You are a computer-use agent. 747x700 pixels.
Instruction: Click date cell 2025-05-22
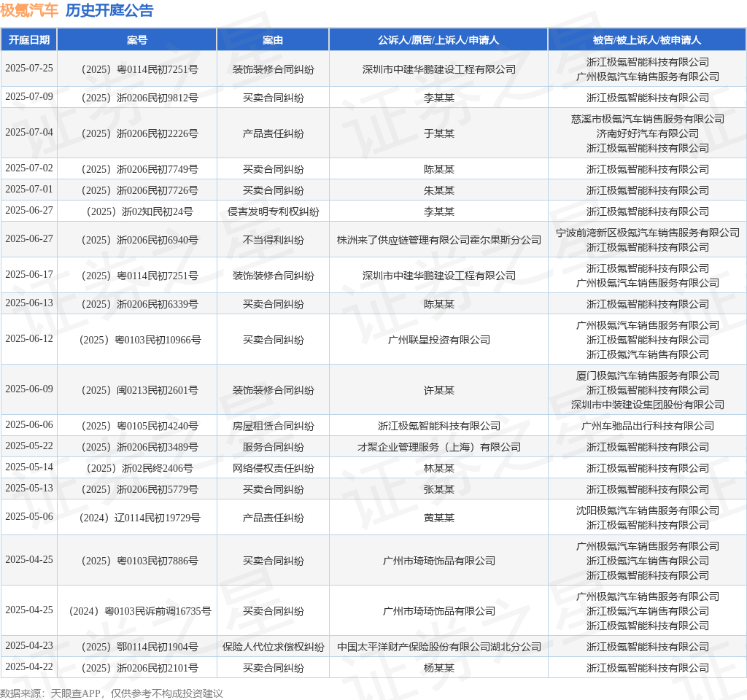29,446
